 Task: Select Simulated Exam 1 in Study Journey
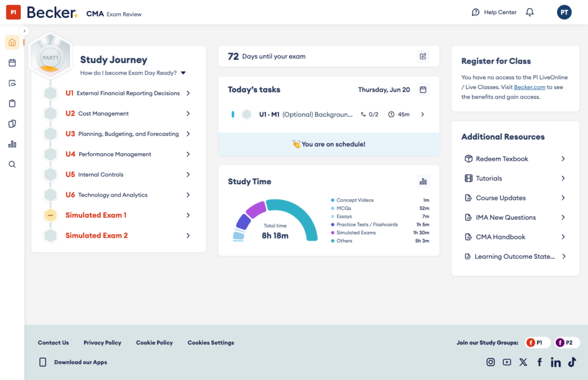point(96,215)
